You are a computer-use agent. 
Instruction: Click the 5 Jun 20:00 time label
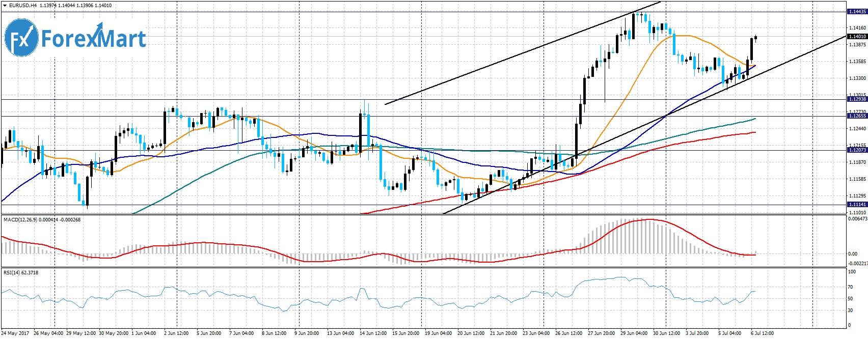209,333
